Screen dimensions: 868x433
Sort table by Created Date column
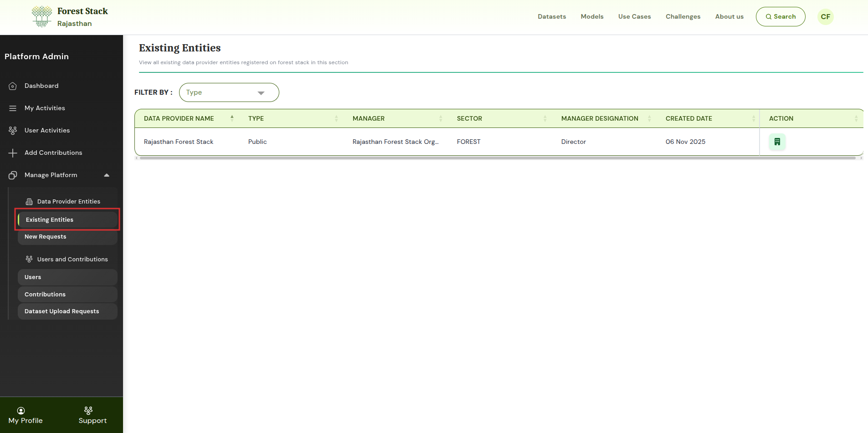pos(753,118)
